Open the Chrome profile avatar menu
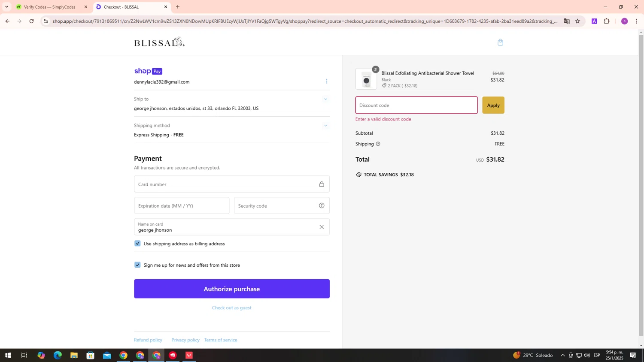 click(x=625, y=21)
